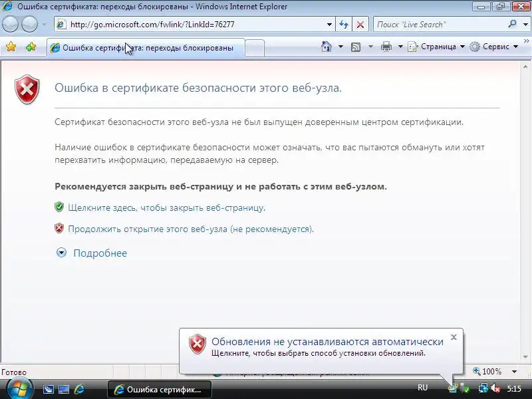Open search provider options dropdown arrow
532x399 pixels.
click(525, 25)
